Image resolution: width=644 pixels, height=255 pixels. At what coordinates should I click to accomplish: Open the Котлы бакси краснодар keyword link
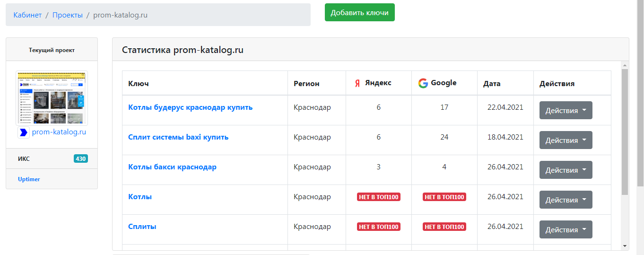click(172, 167)
